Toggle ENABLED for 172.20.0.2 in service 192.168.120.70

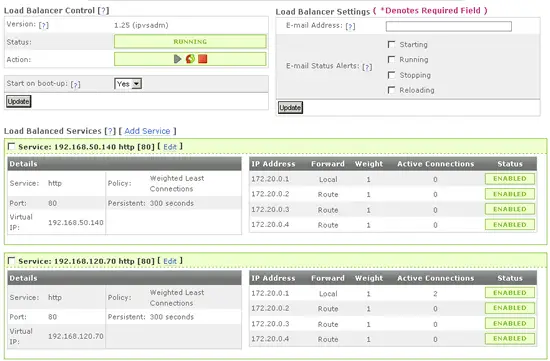tap(510, 308)
